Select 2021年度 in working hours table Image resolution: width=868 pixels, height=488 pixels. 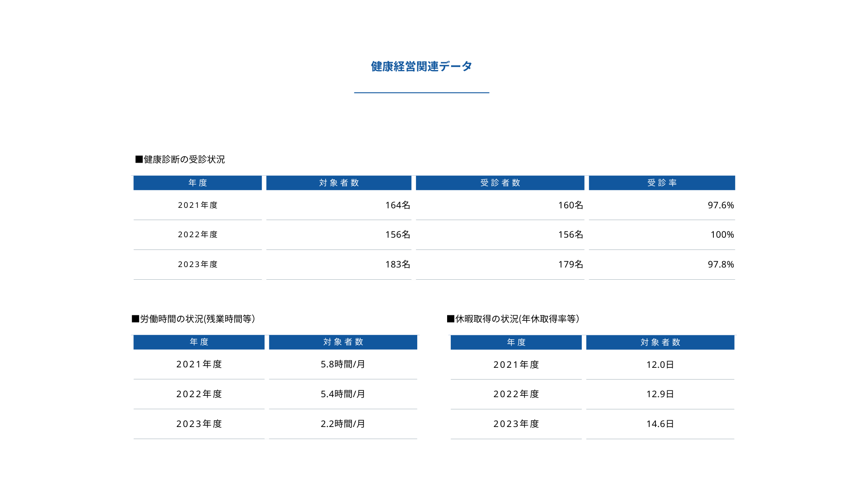click(x=199, y=364)
